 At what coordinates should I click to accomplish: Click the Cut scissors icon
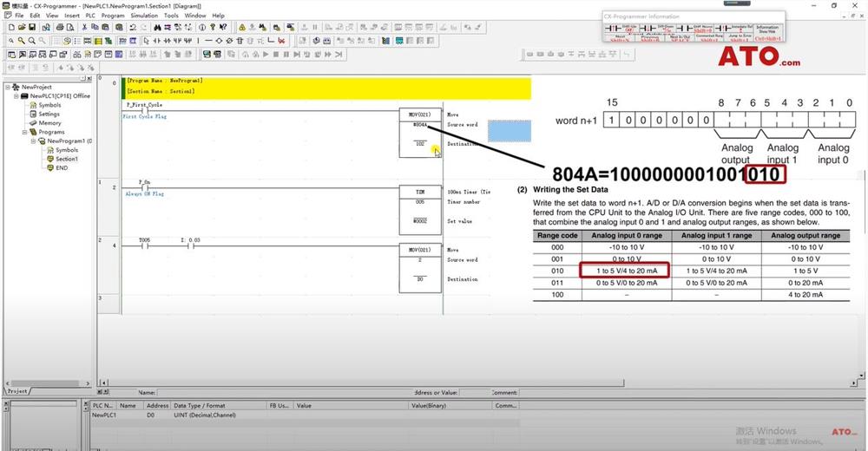84,27
